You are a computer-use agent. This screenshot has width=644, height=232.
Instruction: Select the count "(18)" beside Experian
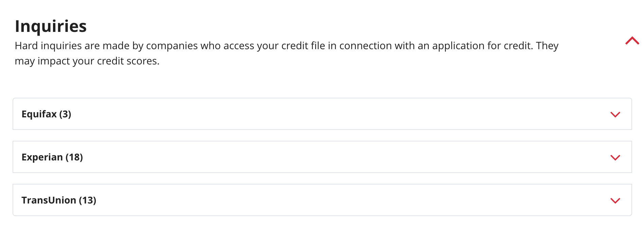[x=74, y=157]
